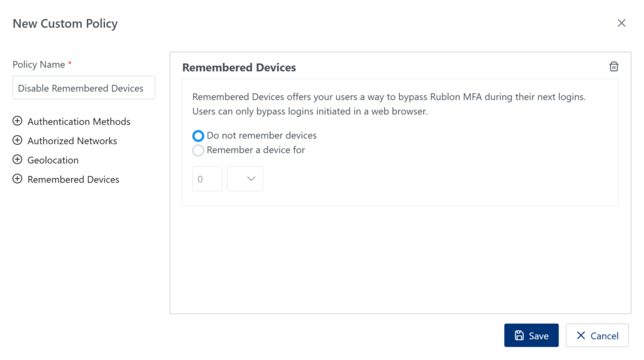Focus the Policy Name text field
The height and width of the screenshot is (360, 644).
(x=84, y=88)
